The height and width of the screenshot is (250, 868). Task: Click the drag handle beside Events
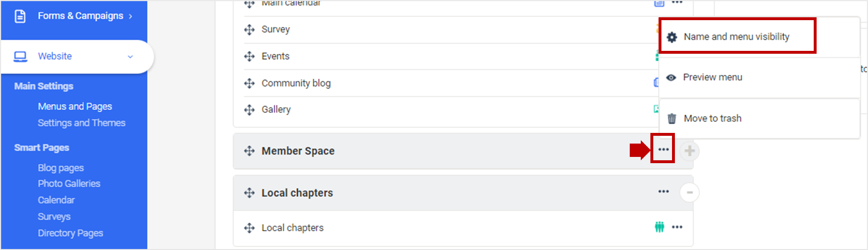tap(249, 57)
